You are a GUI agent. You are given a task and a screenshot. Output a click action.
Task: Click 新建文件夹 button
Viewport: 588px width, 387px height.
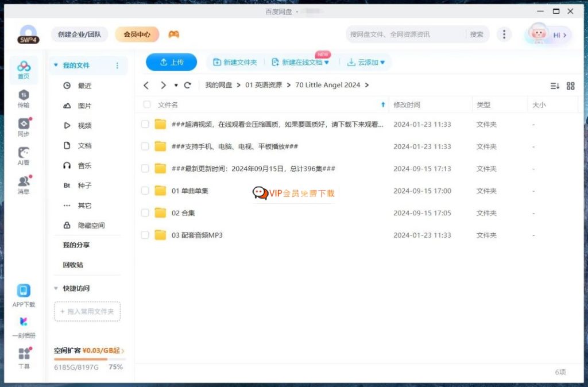(235, 62)
